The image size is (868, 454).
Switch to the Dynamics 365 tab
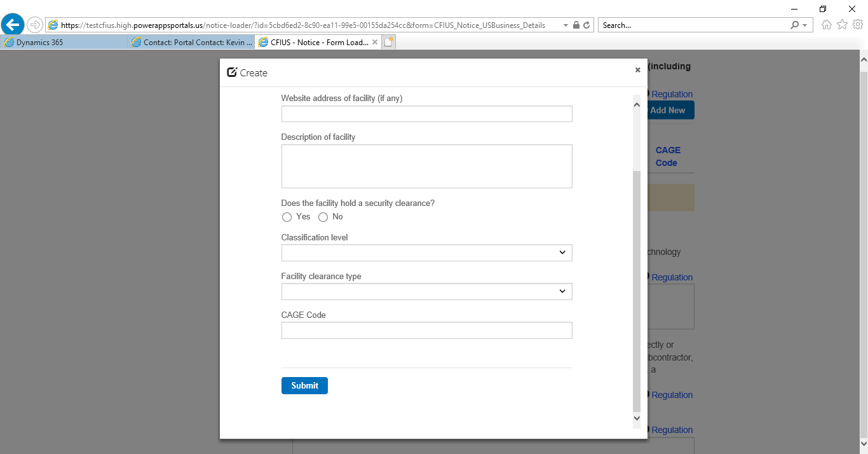click(64, 43)
